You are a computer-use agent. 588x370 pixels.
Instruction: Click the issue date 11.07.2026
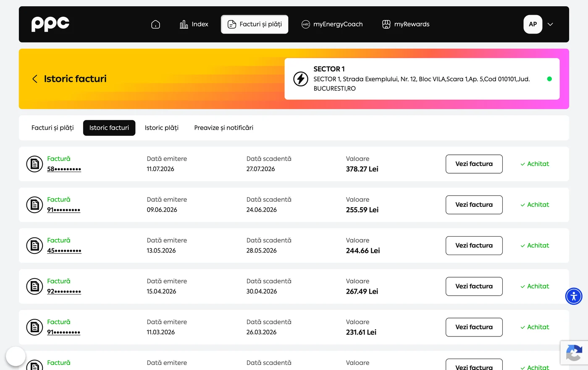[160, 169]
